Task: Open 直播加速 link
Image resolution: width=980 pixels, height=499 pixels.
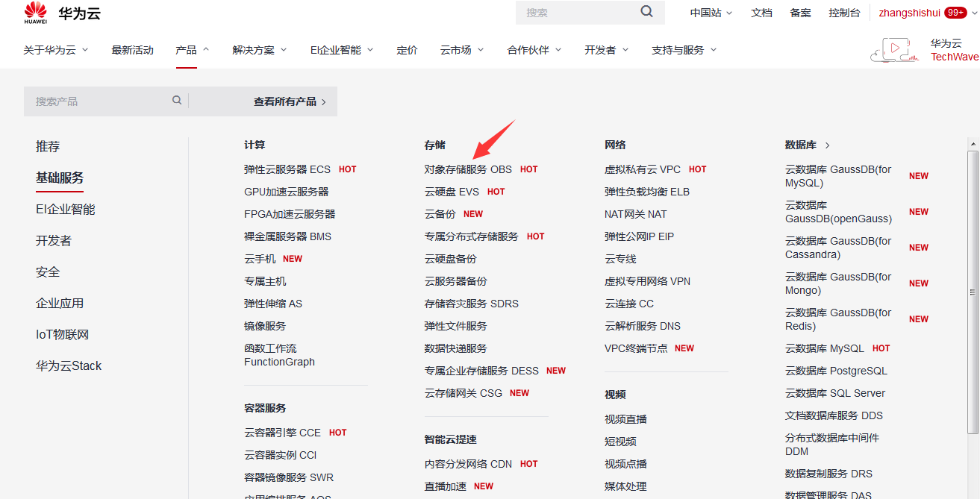Action: point(446,486)
